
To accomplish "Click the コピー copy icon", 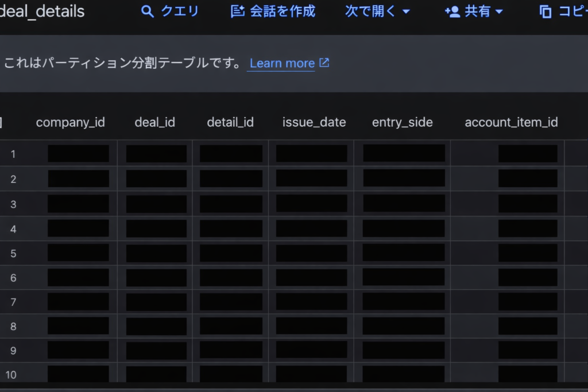I will click(x=546, y=11).
